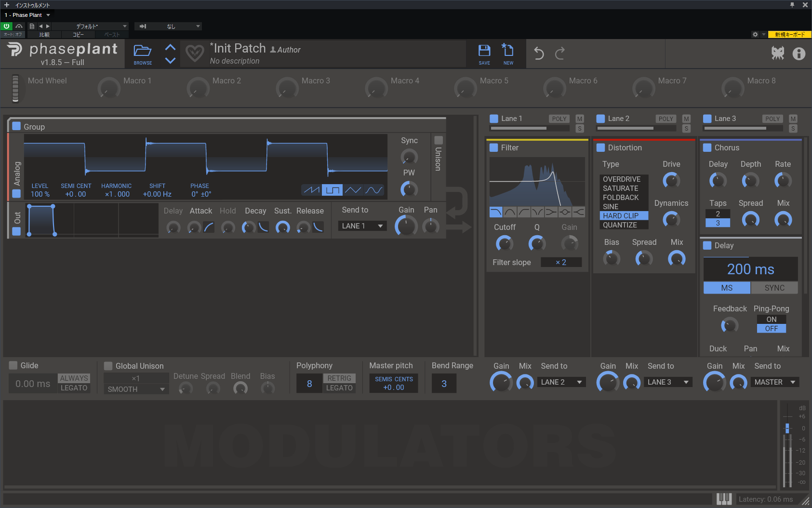Expand the gear settings dropdown arrow
This screenshot has width=812, height=508.
[764, 34]
